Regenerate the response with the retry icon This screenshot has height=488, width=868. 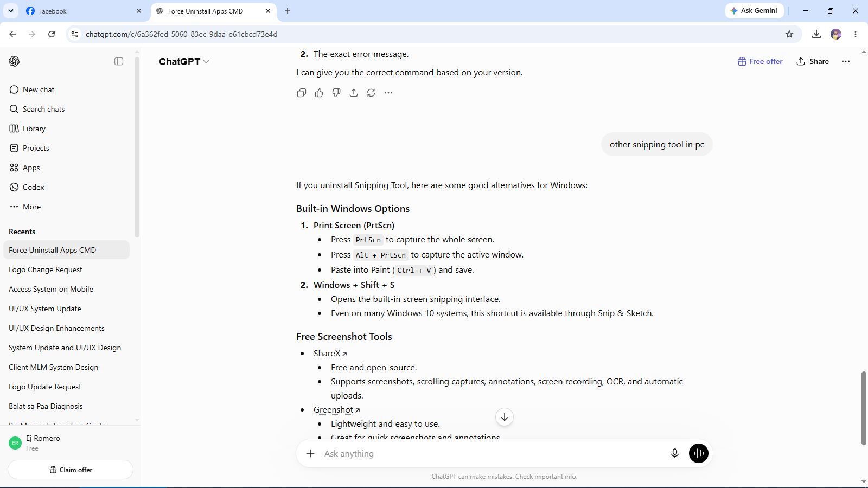pyautogui.click(x=371, y=93)
